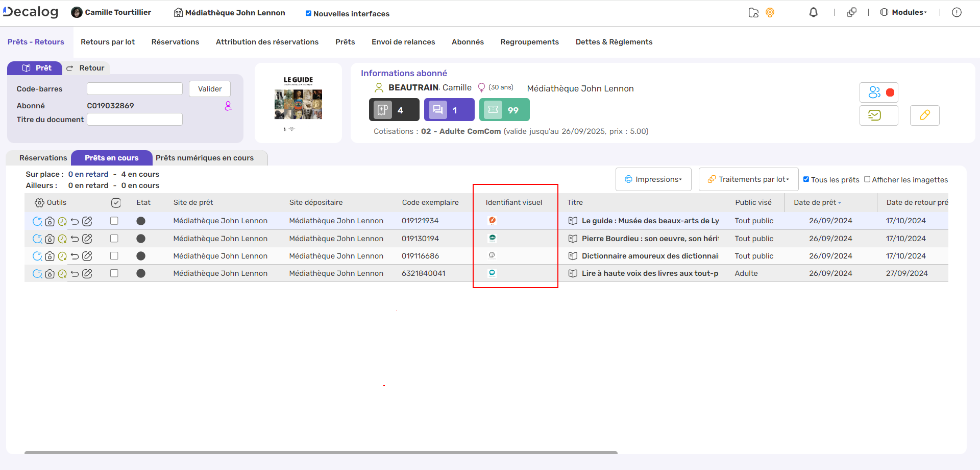Click the Outils gear icon in table header
Screen dimensions: 980x470
coord(39,203)
